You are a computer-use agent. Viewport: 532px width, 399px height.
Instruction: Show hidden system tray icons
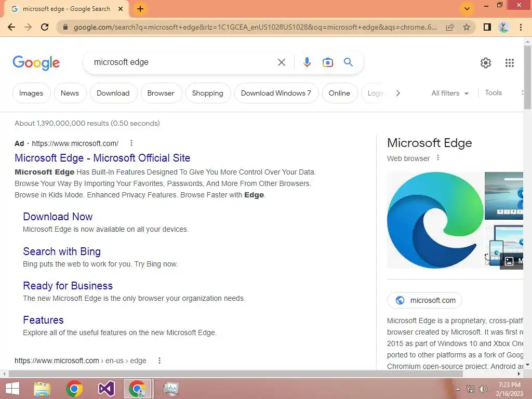coord(458,389)
